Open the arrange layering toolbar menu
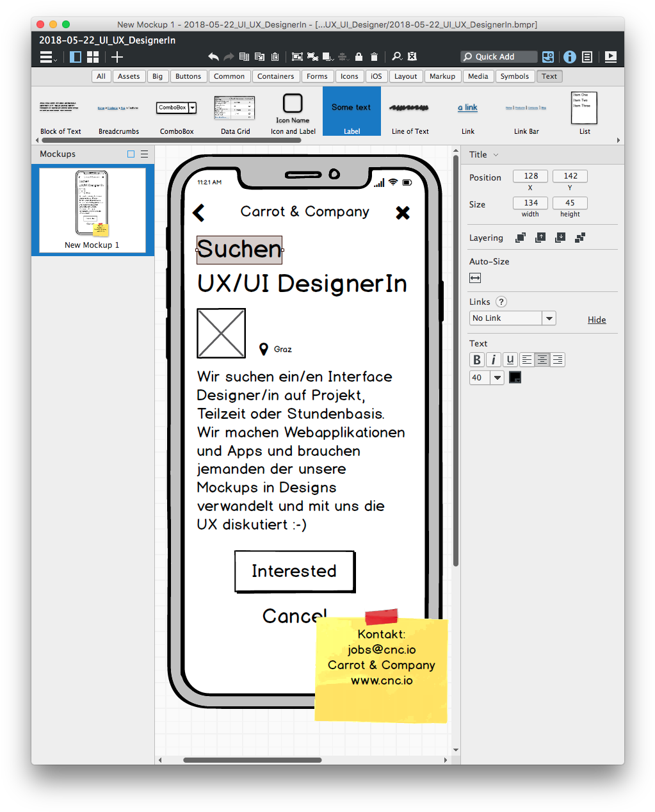655x812 pixels. (328, 57)
